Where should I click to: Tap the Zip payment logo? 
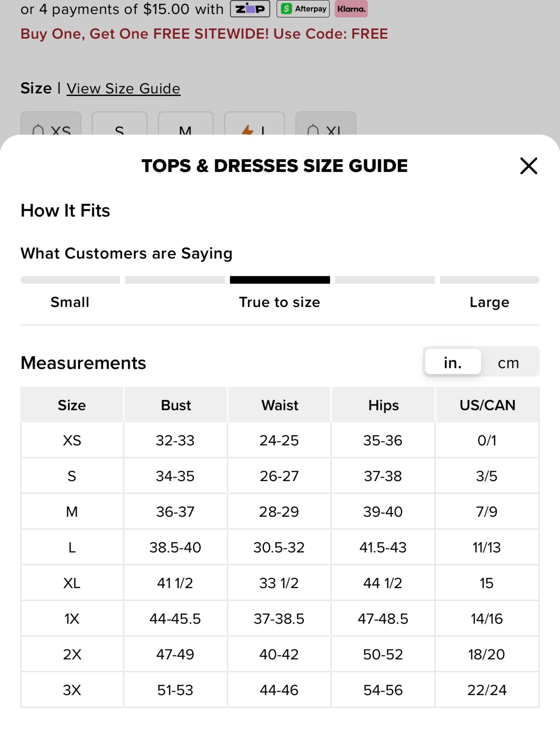pos(250,9)
